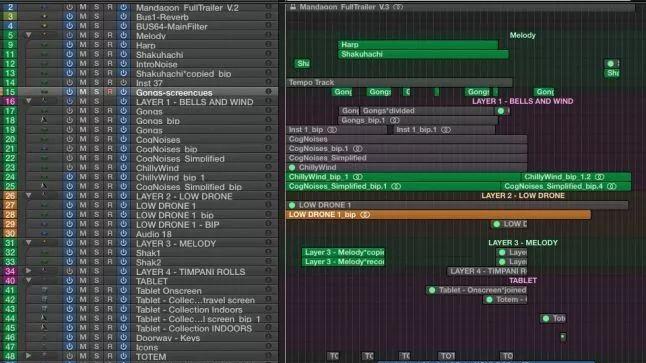Select the Tempo Track region
Screen dimensions: 646x363
[399, 82]
